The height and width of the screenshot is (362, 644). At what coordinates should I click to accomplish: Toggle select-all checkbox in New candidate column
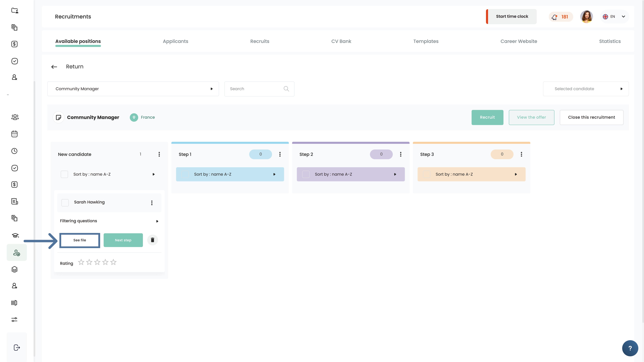(x=64, y=174)
